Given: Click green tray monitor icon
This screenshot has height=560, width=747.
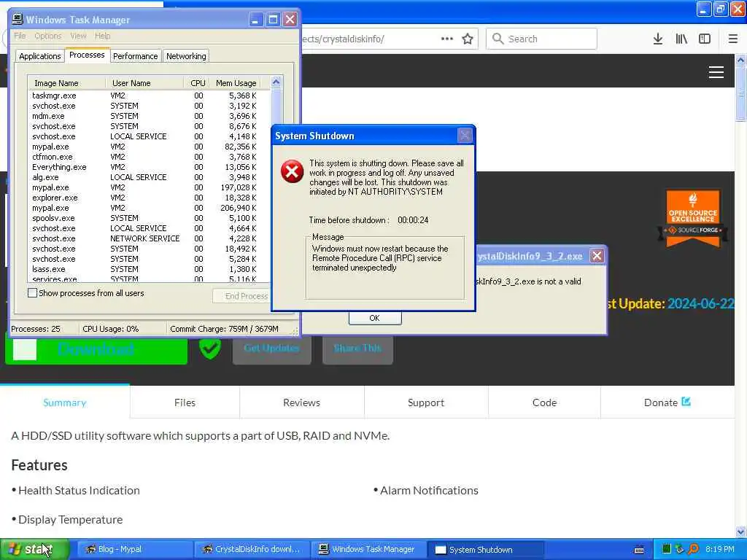Looking at the screenshot, I should point(667,549).
